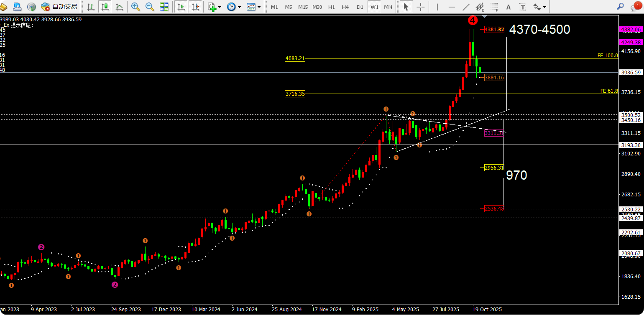Select the M5 timeframe
This screenshot has height=315, width=644.
click(289, 7)
